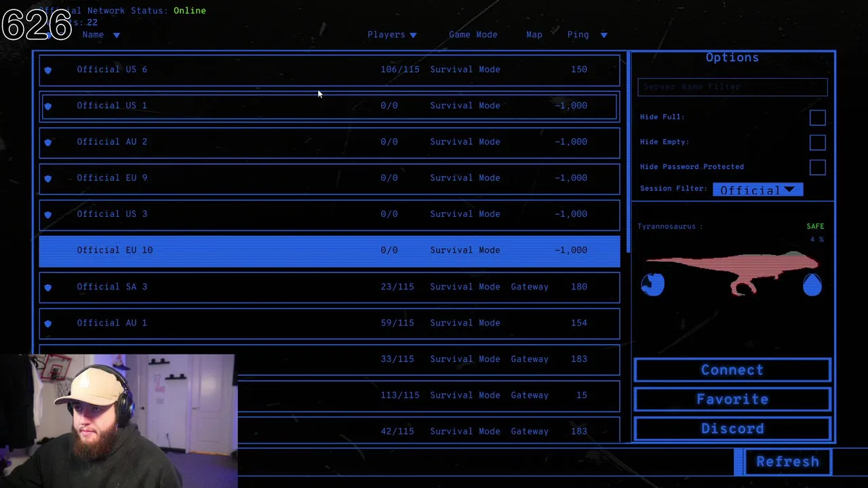Screen dimensions: 868x488
Task: Open the Discord button
Action: tap(732, 429)
